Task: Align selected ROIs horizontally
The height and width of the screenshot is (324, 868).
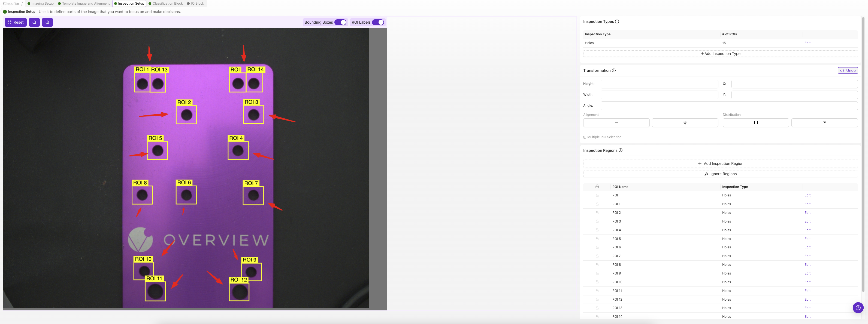Action: [616, 122]
